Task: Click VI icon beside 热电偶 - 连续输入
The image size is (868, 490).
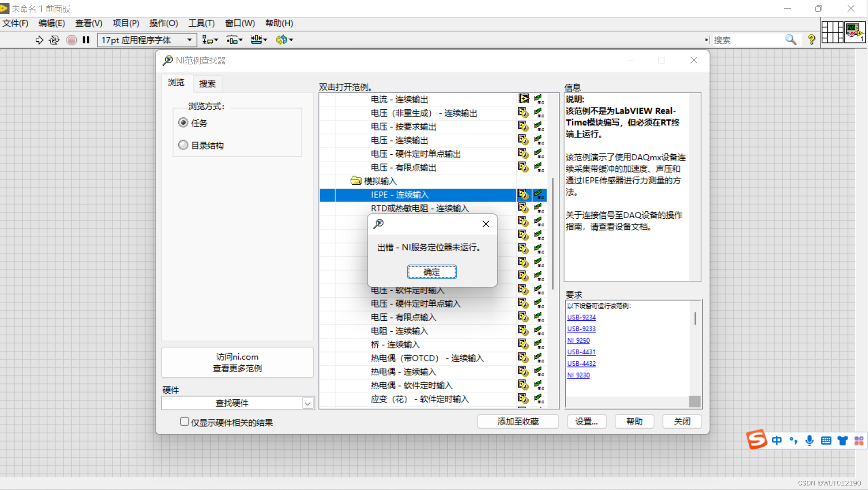Action: tap(523, 372)
